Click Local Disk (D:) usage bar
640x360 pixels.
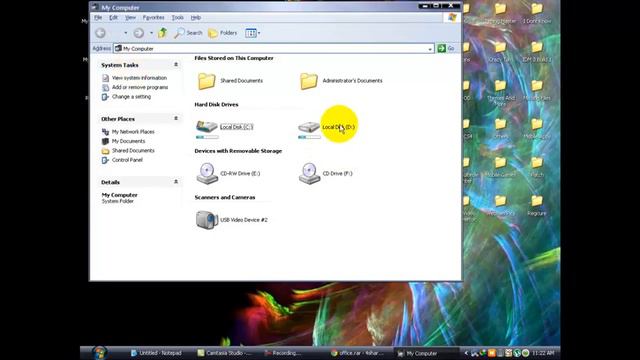click(309, 137)
